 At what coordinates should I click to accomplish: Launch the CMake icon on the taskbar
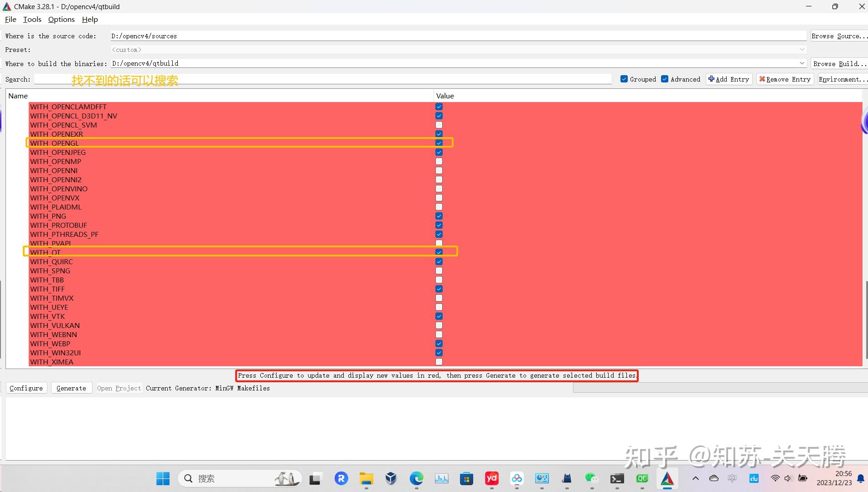[667, 478]
